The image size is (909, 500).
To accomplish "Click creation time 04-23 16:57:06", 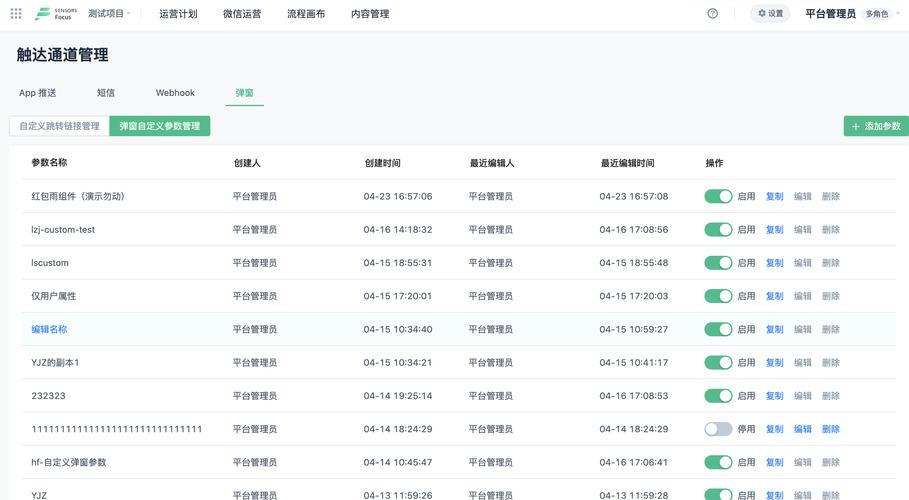I will [398, 197].
